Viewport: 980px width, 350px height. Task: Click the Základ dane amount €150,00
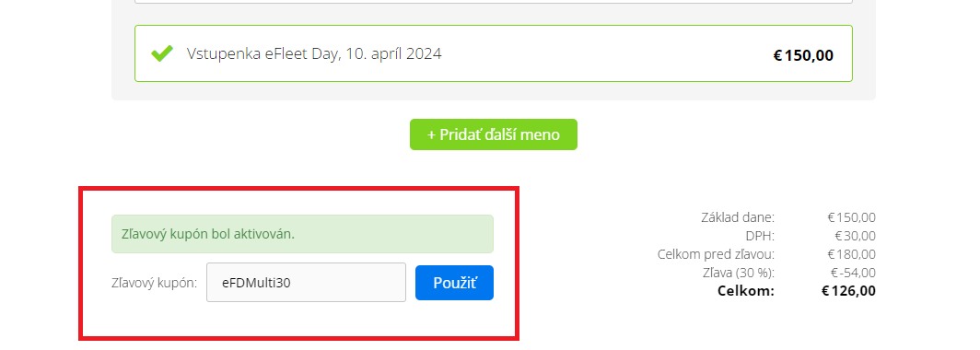[x=851, y=217]
